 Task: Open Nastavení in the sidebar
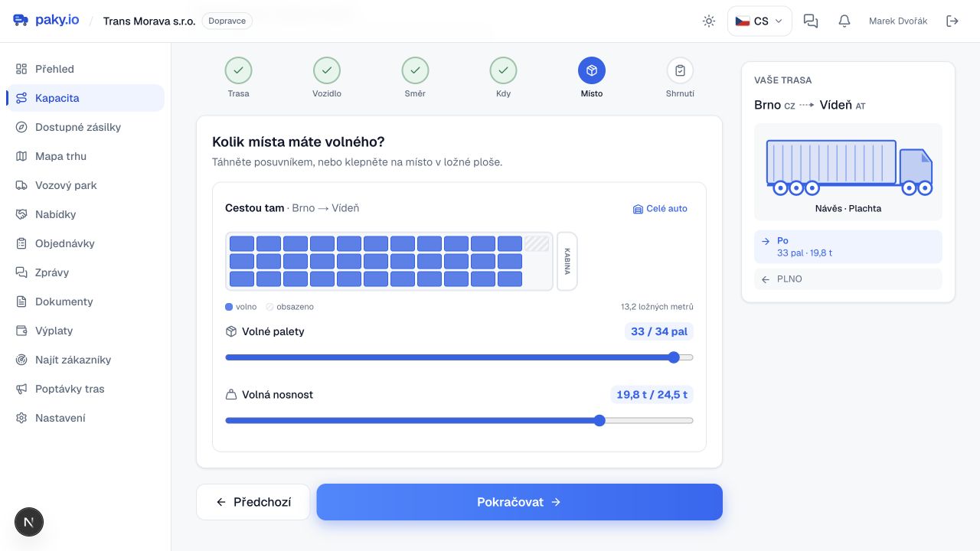[x=85, y=418]
